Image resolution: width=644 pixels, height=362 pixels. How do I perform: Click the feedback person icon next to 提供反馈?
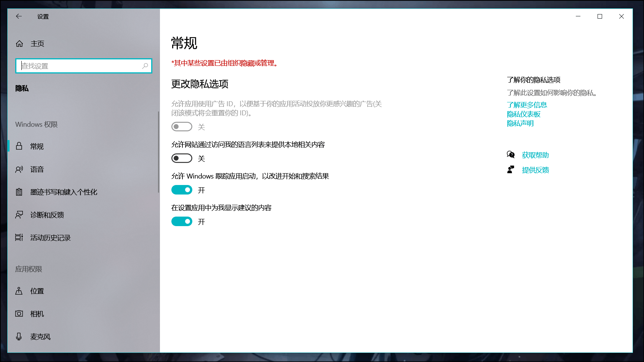pyautogui.click(x=511, y=169)
